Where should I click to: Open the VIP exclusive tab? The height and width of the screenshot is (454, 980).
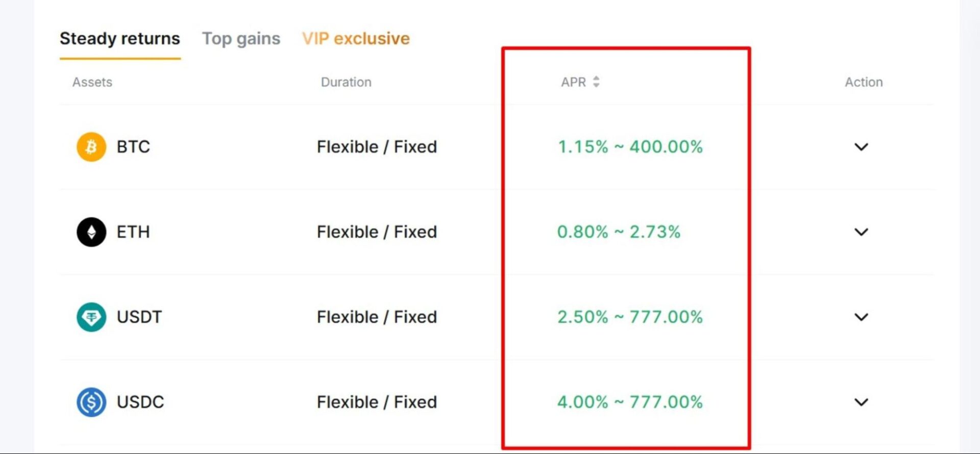point(355,38)
